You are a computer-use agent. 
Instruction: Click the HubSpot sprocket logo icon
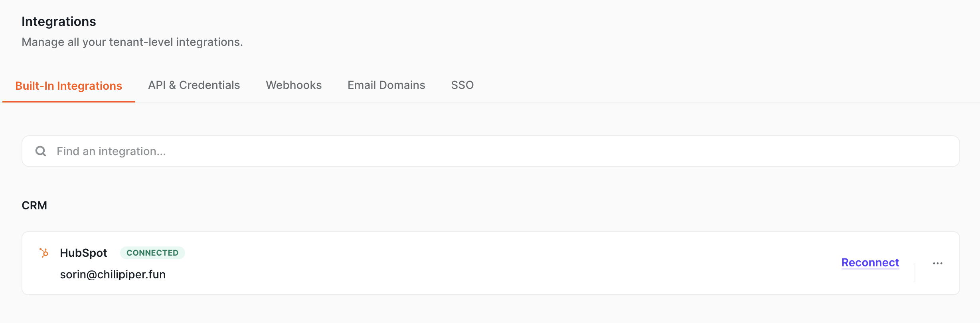click(44, 253)
